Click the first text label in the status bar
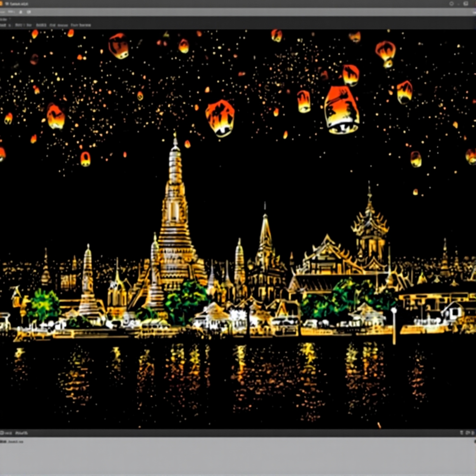476x476 pixels. (x=8, y=433)
